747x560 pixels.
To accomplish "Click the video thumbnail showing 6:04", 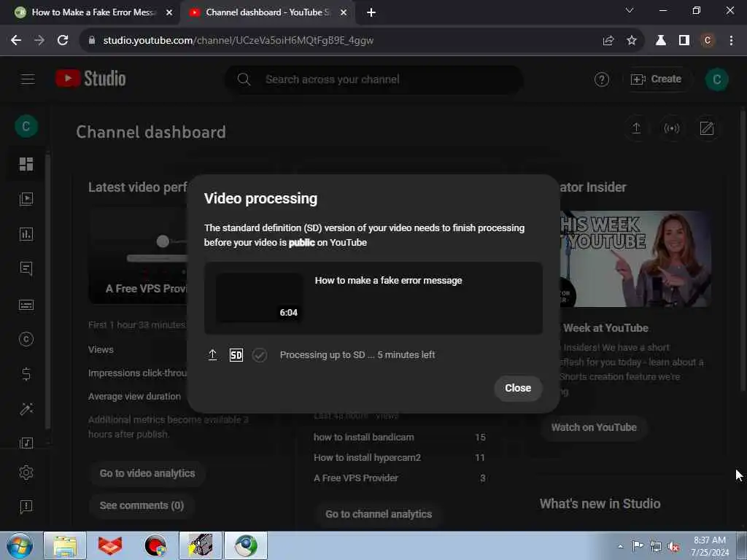I will [x=259, y=297].
